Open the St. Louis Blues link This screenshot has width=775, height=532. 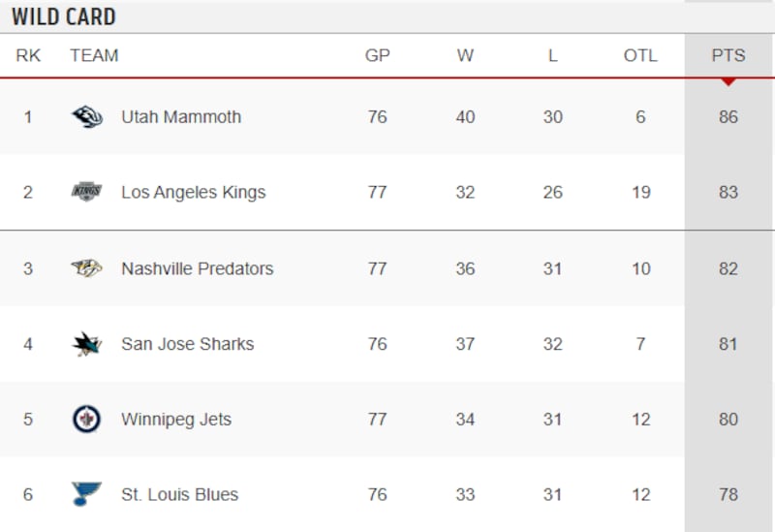(179, 494)
